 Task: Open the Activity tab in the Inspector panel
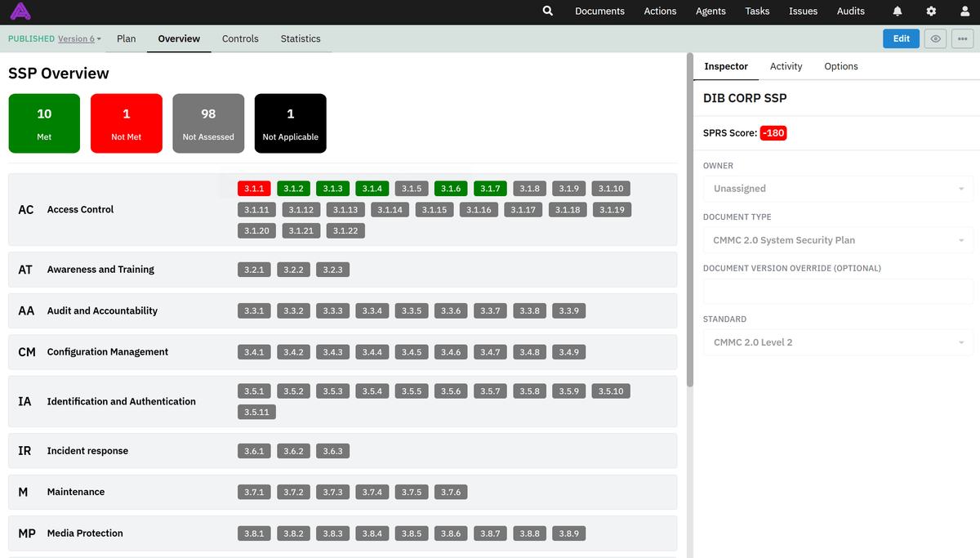pyautogui.click(x=786, y=66)
